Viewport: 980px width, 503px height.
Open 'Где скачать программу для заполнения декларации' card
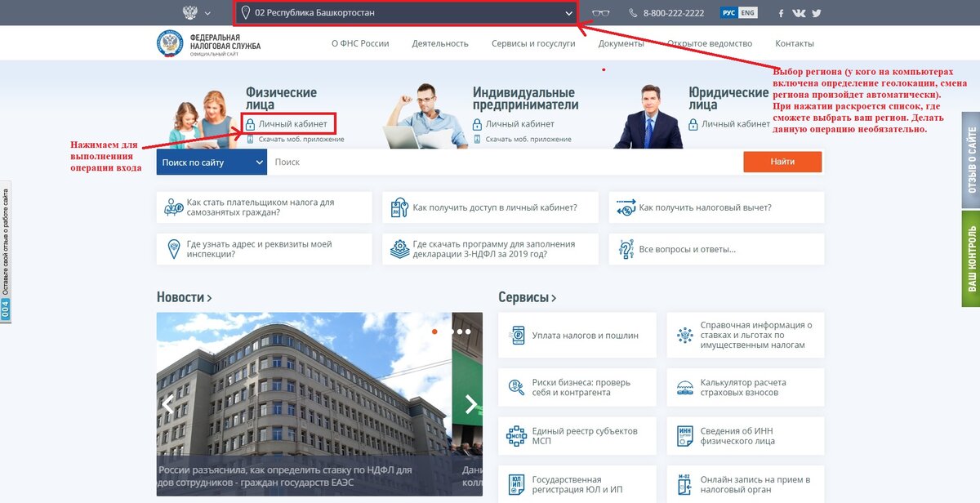pyautogui.click(x=490, y=249)
